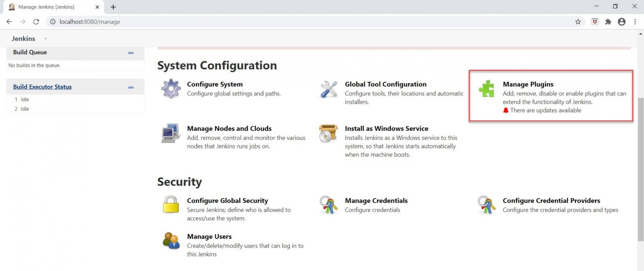Open the Manage Plugins link
This screenshot has width=644, height=271.
point(528,84)
